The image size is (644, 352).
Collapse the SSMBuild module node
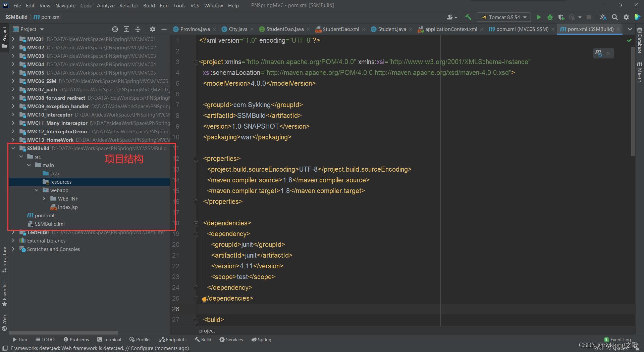point(13,148)
